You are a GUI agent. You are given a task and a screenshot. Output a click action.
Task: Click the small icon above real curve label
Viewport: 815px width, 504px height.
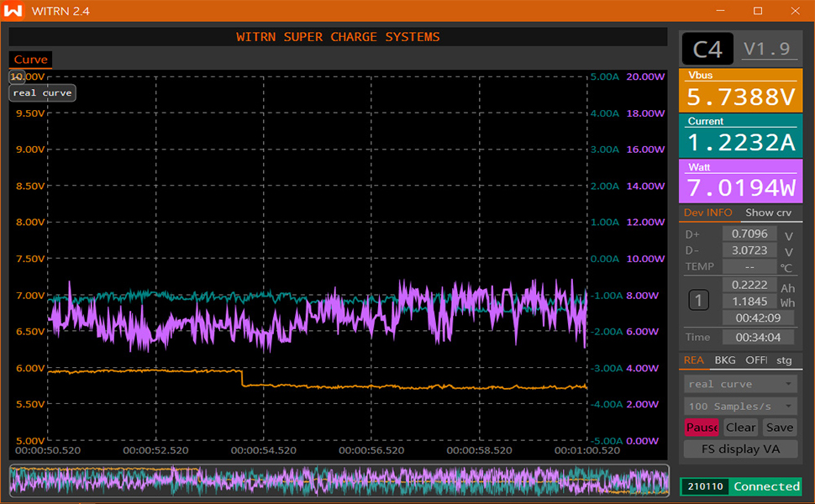pyautogui.click(x=16, y=76)
